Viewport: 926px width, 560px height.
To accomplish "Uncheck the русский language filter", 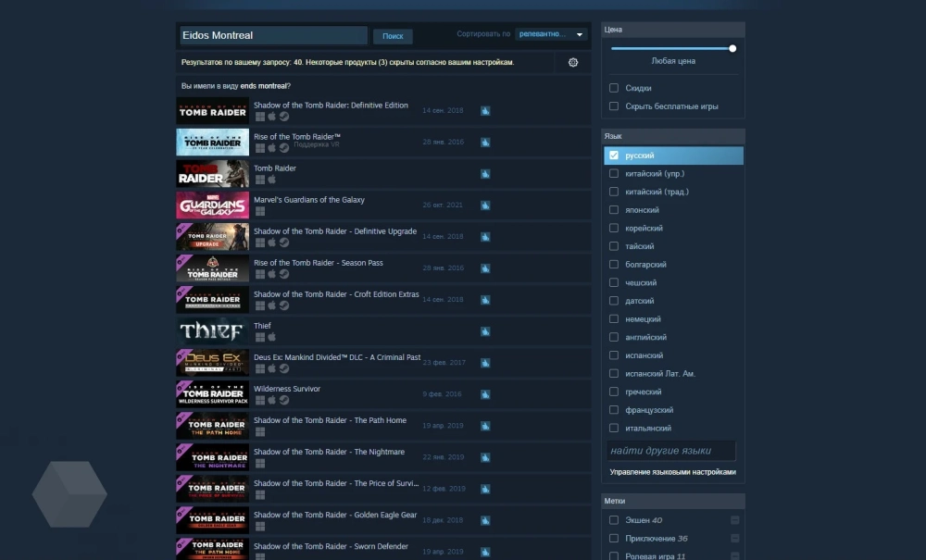I will coord(614,156).
